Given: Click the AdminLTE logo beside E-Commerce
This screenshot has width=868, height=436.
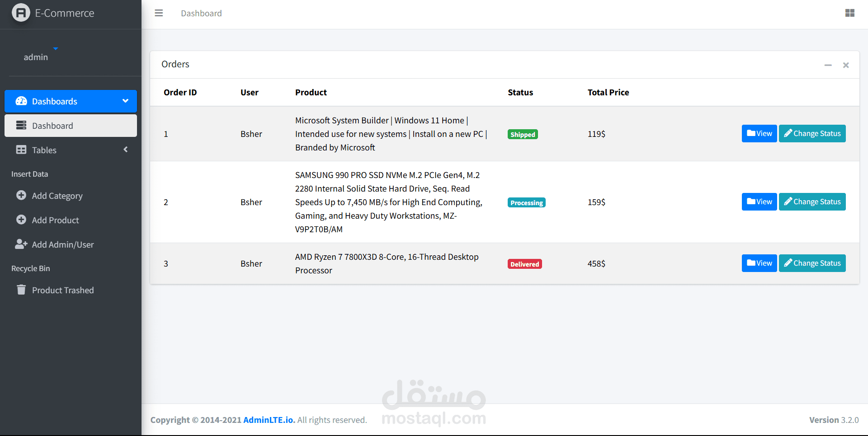Looking at the screenshot, I should (21, 13).
